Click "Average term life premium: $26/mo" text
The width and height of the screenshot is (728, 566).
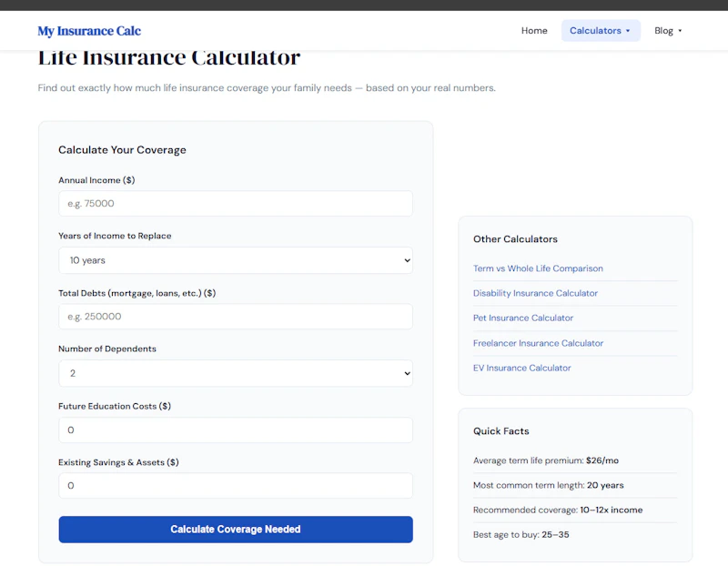click(x=545, y=460)
